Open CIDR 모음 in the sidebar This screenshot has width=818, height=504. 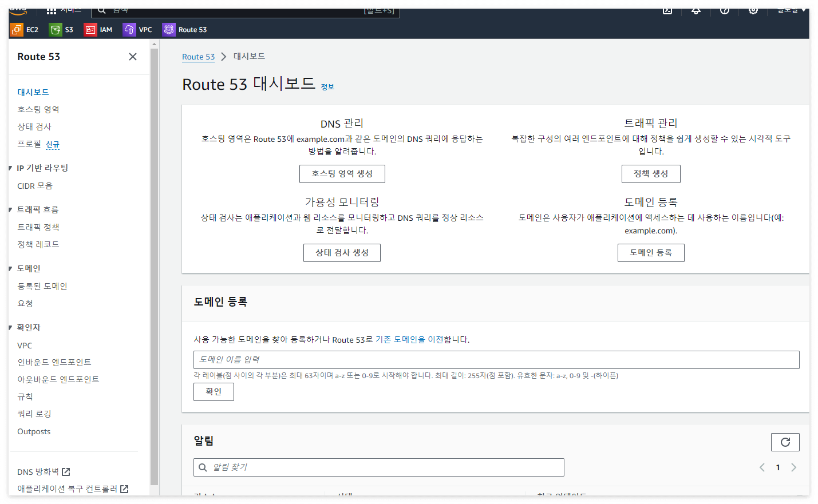(x=35, y=186)
